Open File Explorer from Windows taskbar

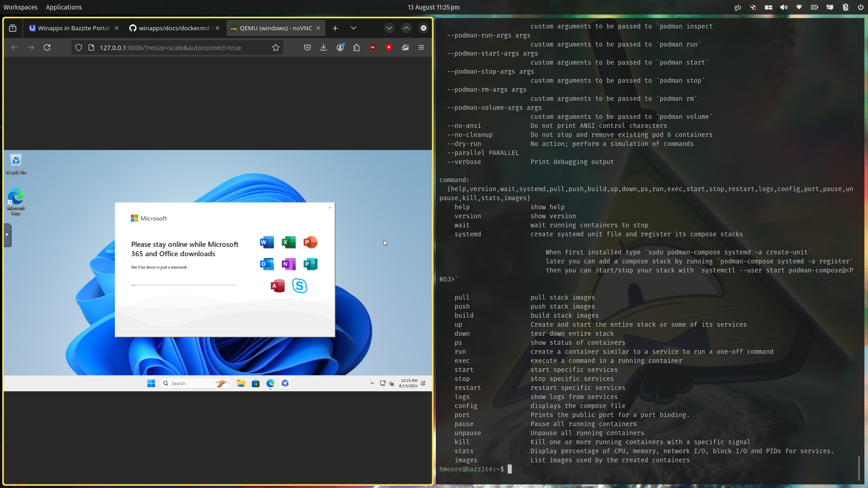(x=241, y=383)
